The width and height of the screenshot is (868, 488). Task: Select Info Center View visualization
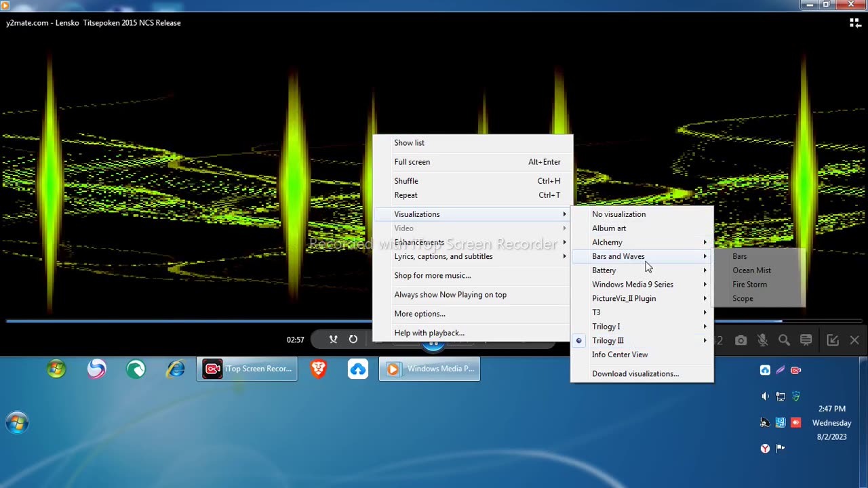(642, 354)
